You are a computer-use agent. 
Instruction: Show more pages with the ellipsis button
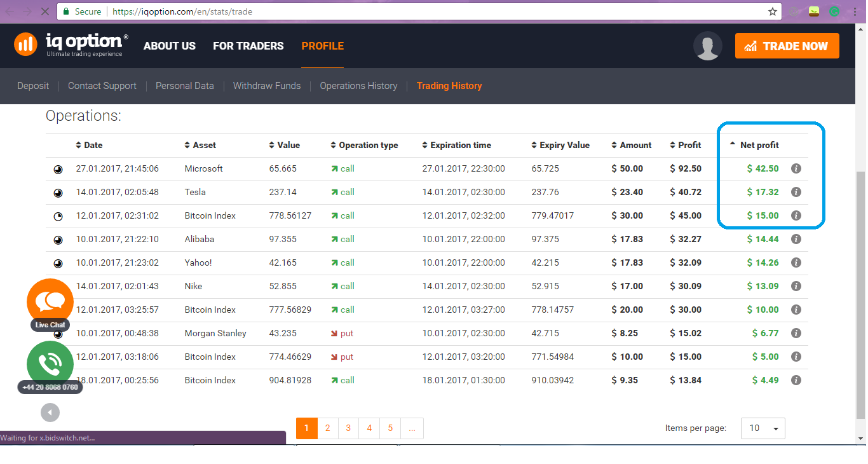[412, 428]
